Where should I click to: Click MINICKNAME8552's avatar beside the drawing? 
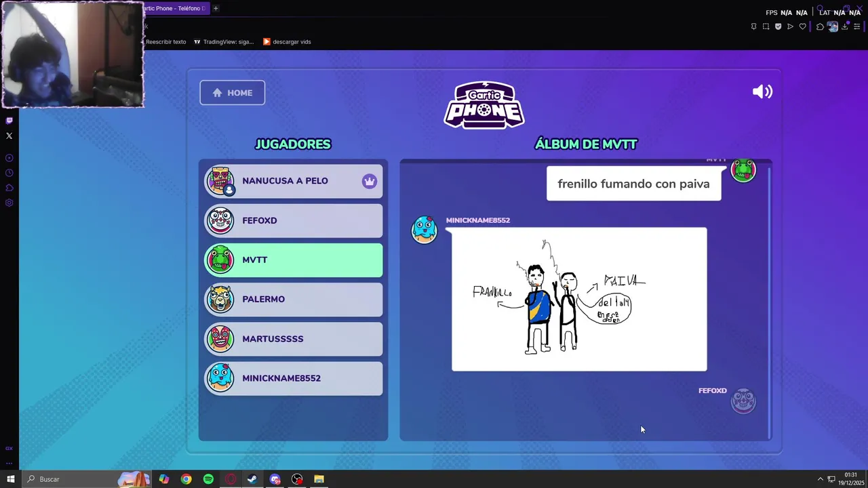[425, 230]
